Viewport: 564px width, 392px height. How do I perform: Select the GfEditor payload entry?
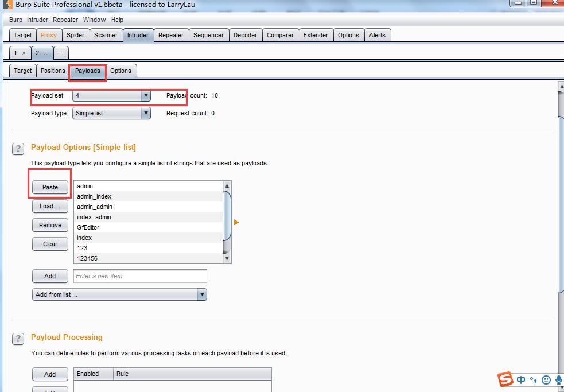click(x=148, y=227)
